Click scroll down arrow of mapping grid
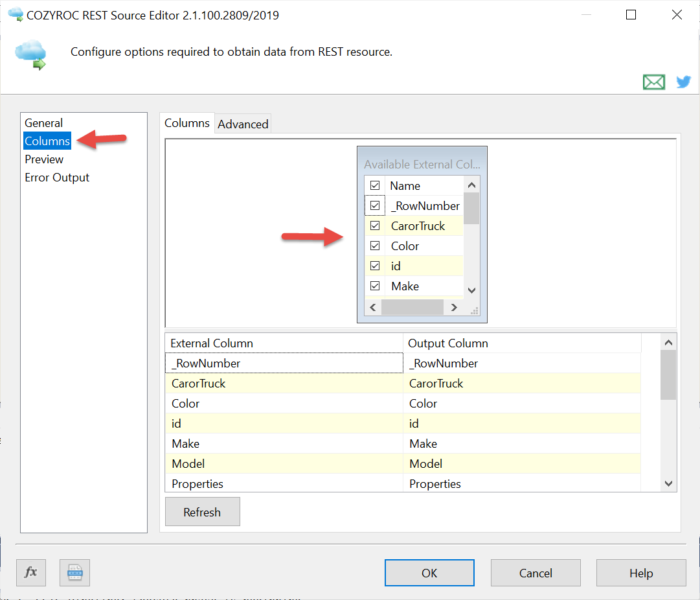The image size is (700, 600). (668, 483)
